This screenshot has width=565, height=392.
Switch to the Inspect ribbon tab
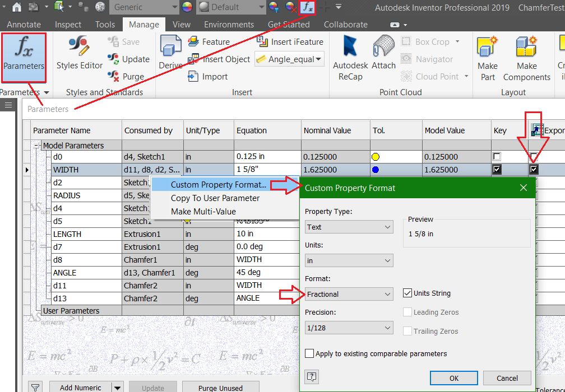click(x=68, y=25)
